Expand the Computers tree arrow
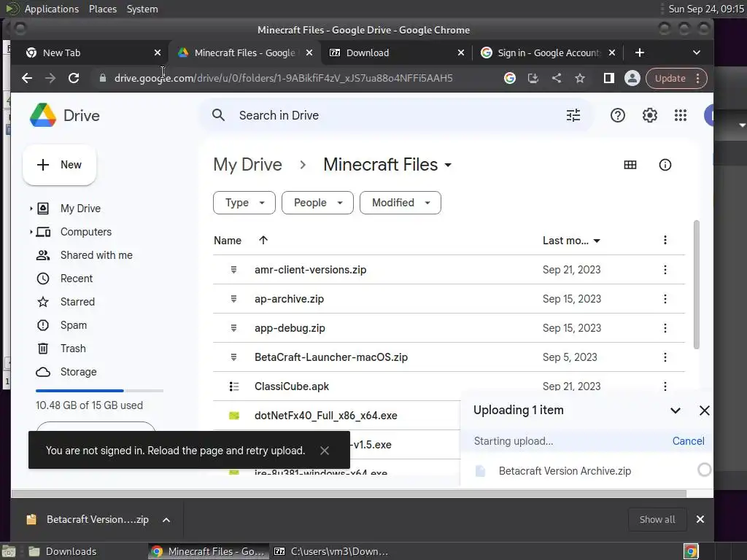This screenshot has width=747, height=560. click(31, 232)
